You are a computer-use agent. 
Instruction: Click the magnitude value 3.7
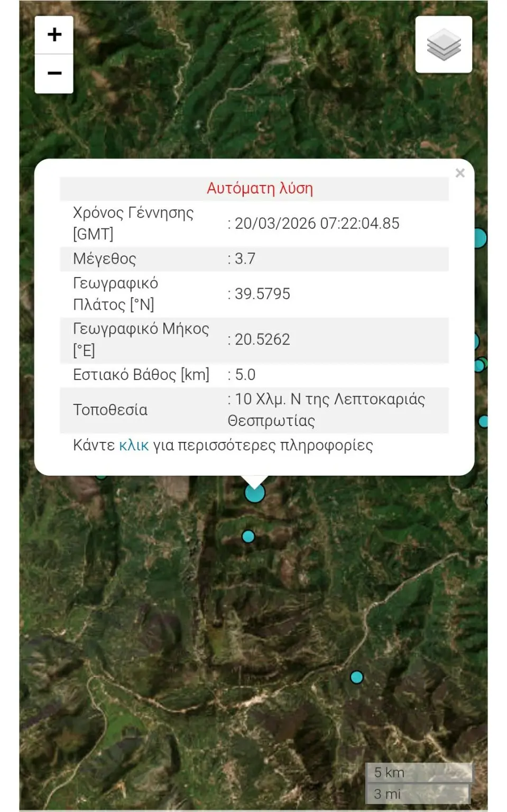pyautogui.click(x=245, y=259)
